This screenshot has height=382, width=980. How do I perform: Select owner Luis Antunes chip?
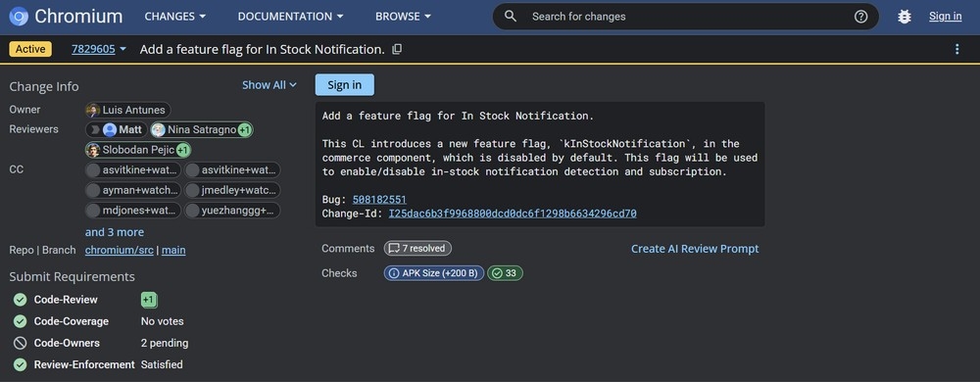point(128,110)
